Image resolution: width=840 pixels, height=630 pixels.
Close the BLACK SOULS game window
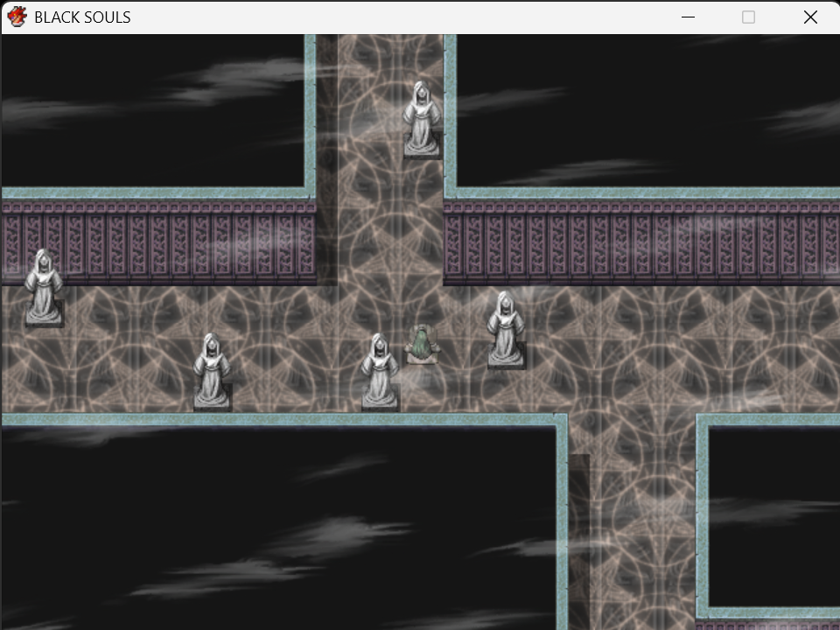810,17
